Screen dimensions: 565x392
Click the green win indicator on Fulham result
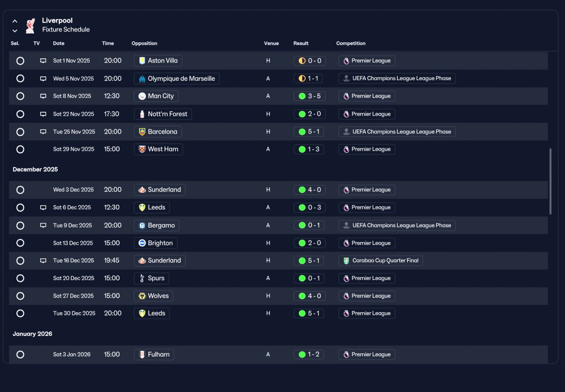(302, 355)
